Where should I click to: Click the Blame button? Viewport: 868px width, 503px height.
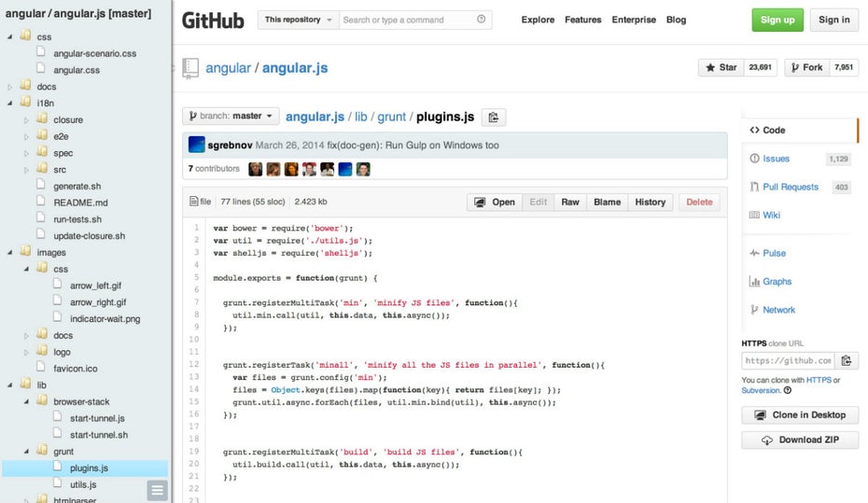click(x=607, y=202)
